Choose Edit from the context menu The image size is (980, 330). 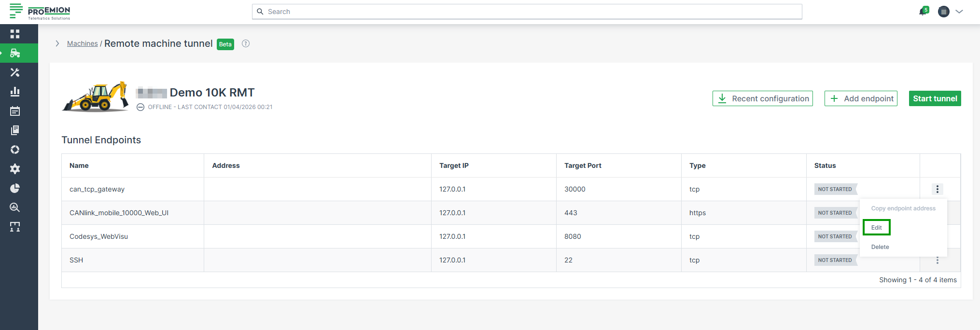(x=876, y=228)
